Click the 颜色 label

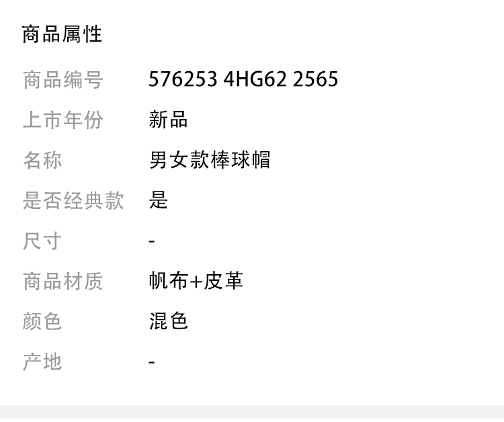tap(42, 321)
